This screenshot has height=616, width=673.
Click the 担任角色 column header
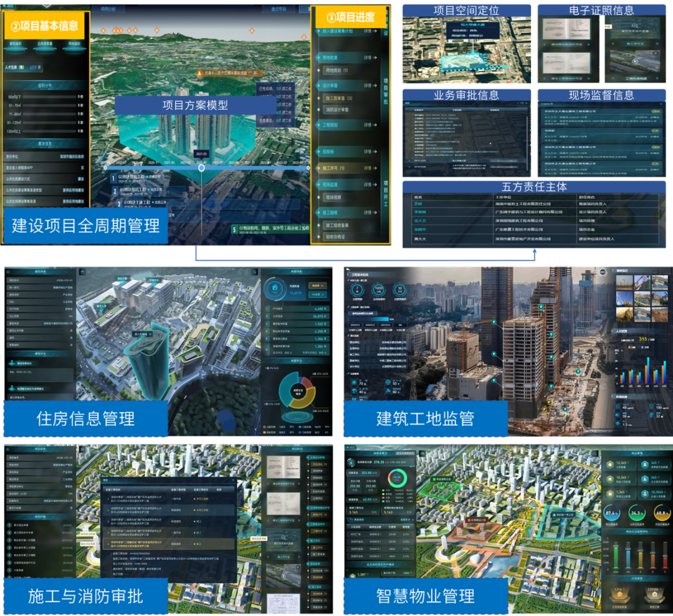(587, 197)
